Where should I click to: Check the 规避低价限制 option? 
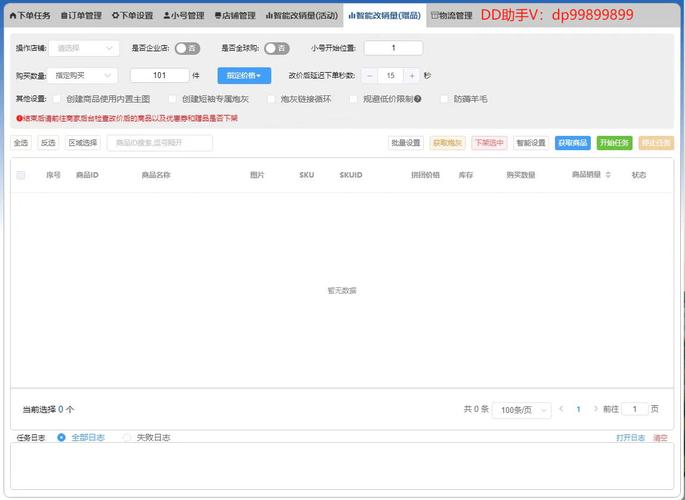(353, 99)
